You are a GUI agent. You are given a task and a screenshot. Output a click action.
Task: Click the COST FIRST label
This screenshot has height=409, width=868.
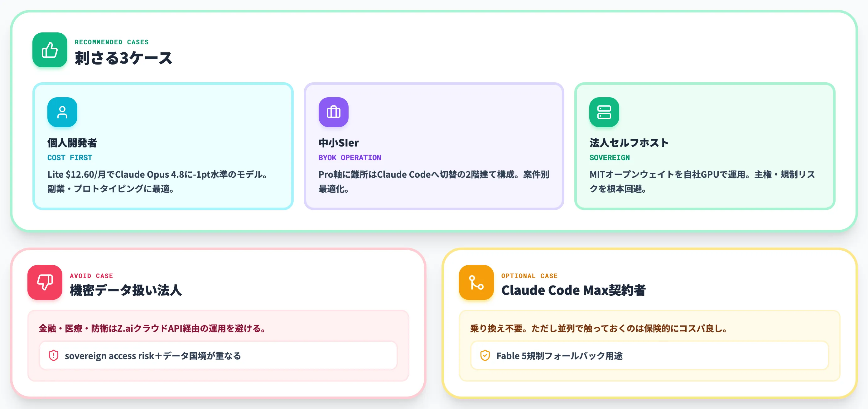click(70, 158)
